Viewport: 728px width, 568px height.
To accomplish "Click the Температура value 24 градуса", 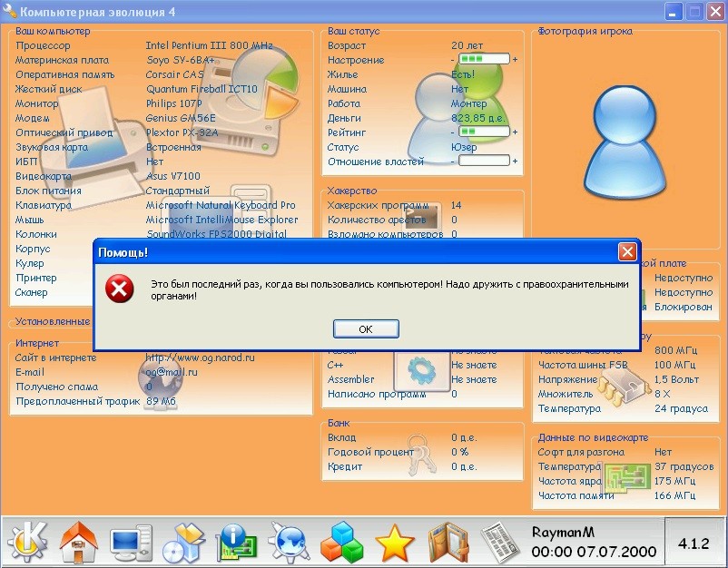I will pyautogui.click(x=681, y=408).
